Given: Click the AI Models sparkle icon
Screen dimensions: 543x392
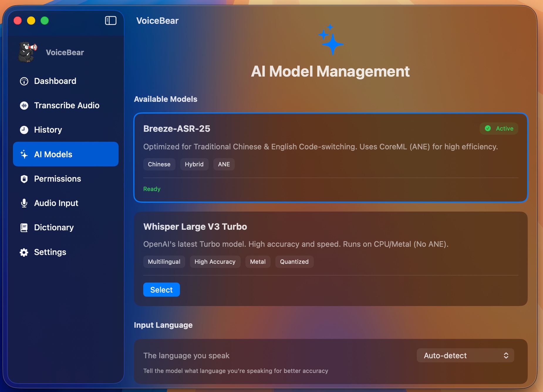Looking at the screenshot, I should click(24, 154).
